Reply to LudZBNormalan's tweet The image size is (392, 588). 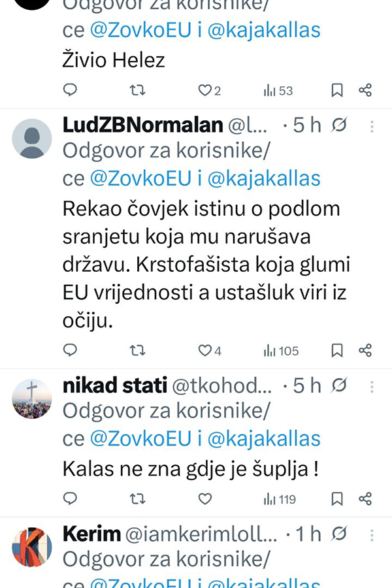[70, 351]
